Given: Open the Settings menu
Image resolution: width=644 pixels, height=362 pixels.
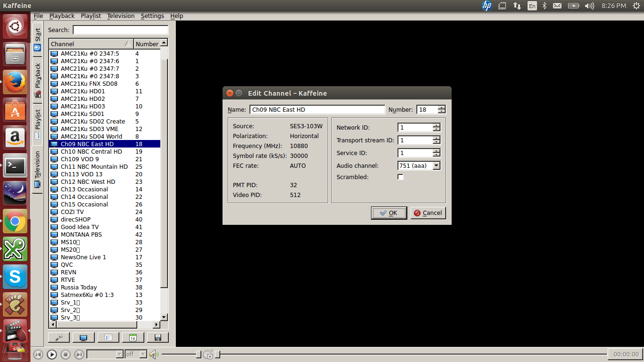Looking at the screenshot, I should pos(152,16).
